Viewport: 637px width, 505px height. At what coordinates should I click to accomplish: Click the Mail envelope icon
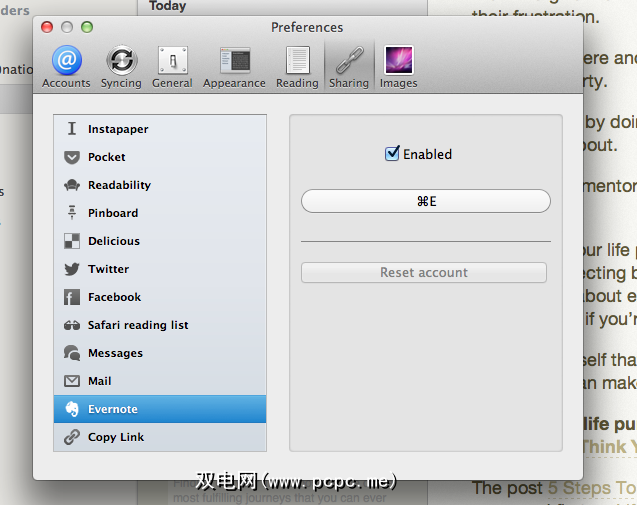(72, 381)
